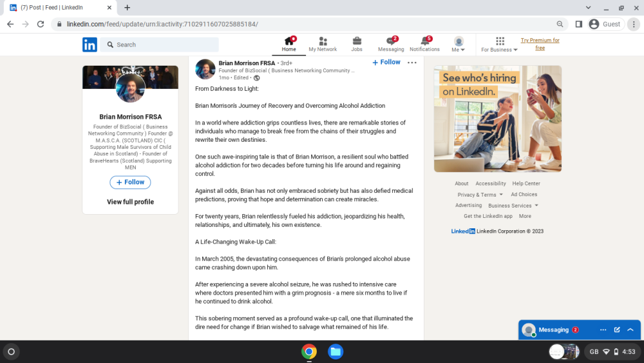644x363 pixels.
Task: Click the LinkedIn footer logo
Action: click(463, 231)
